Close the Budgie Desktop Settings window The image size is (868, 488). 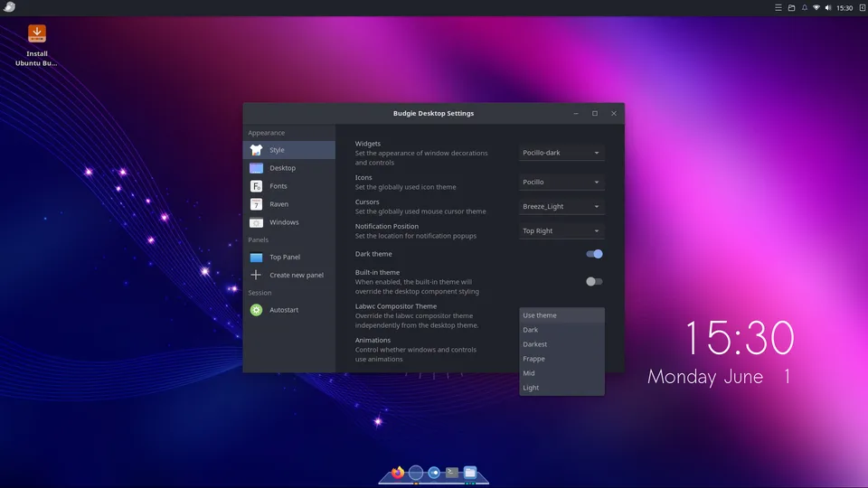coord(613,114)
